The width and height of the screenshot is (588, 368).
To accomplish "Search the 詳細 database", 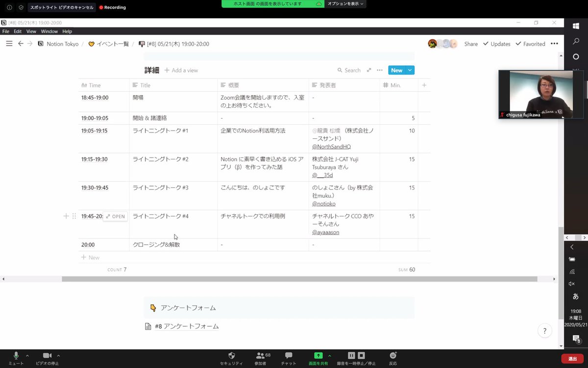I will point(349,70).
